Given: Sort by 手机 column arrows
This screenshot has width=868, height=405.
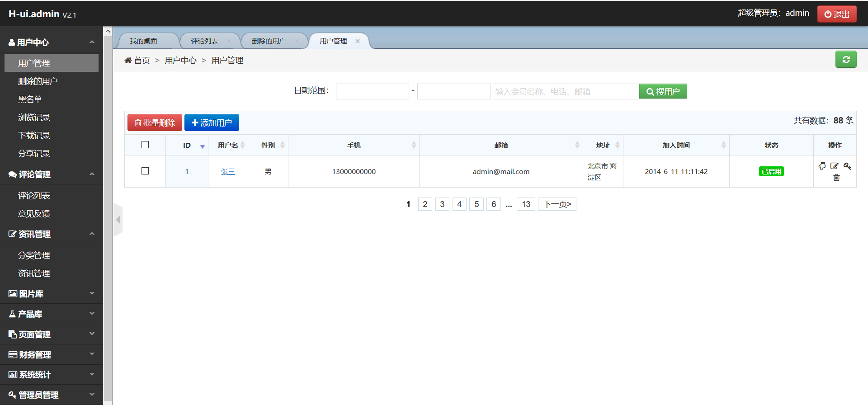Looking at the screenshot, I should tap(414, 145).
